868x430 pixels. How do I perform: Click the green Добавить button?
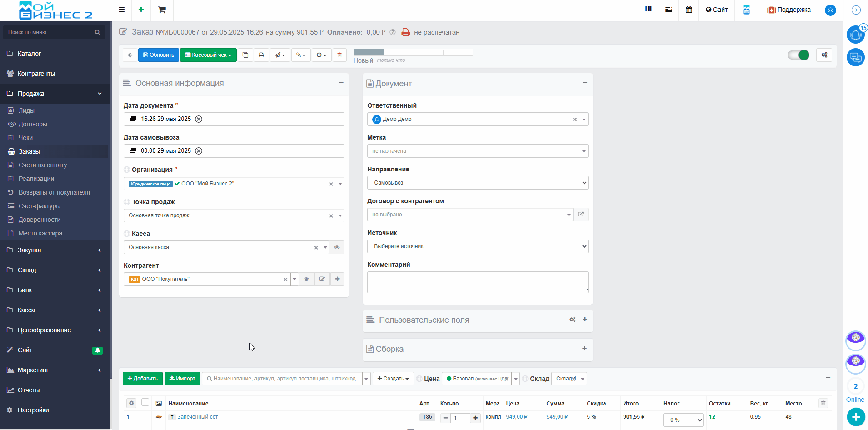143,379
